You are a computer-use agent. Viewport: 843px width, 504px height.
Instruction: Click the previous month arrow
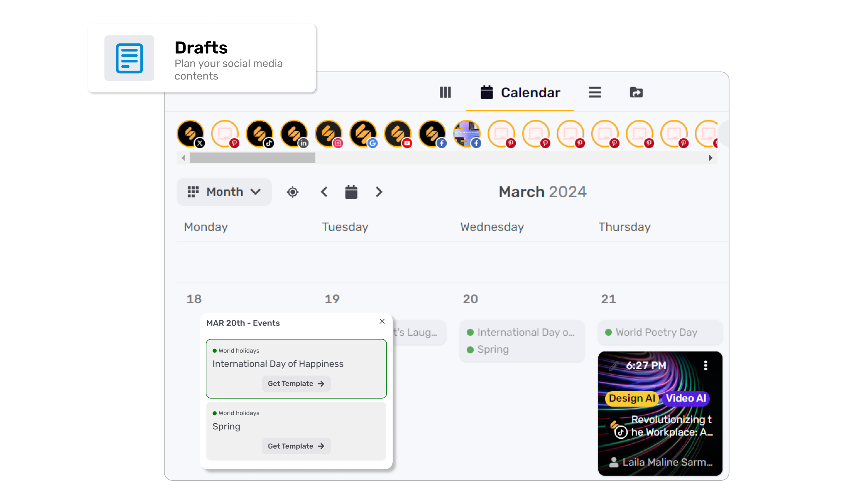tap(324, 192)
